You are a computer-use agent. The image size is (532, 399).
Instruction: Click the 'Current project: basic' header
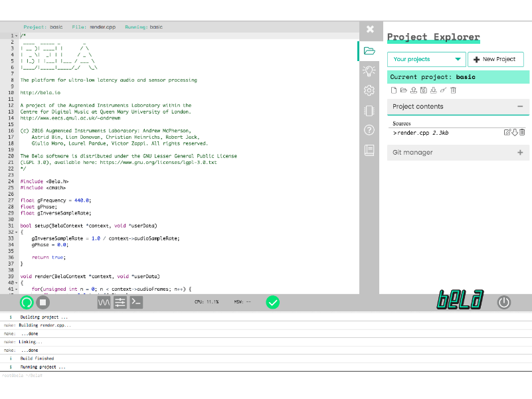click(458, 77)
